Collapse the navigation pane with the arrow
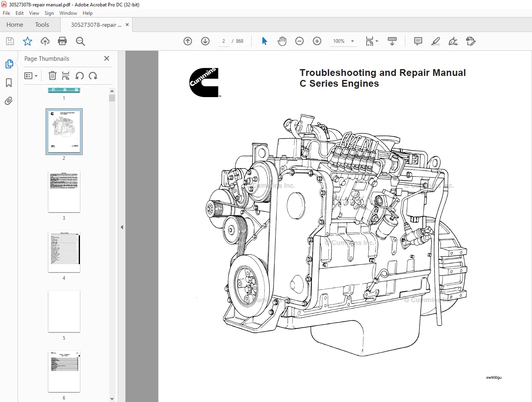532x402 pixels. click(x=122, y=227)
